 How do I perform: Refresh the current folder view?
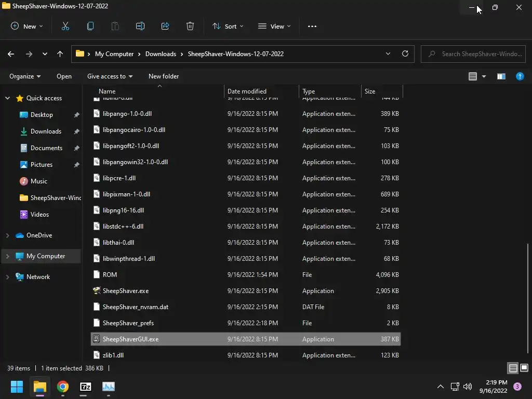(405, 54)
